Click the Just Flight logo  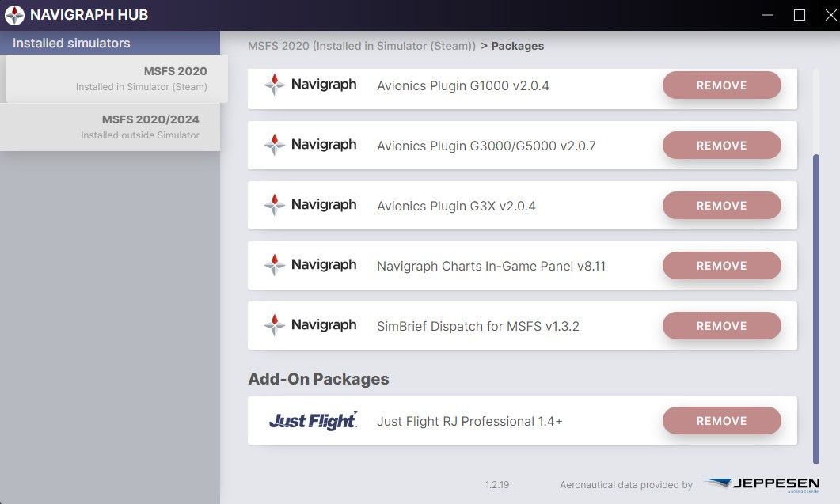pos(313,421)
